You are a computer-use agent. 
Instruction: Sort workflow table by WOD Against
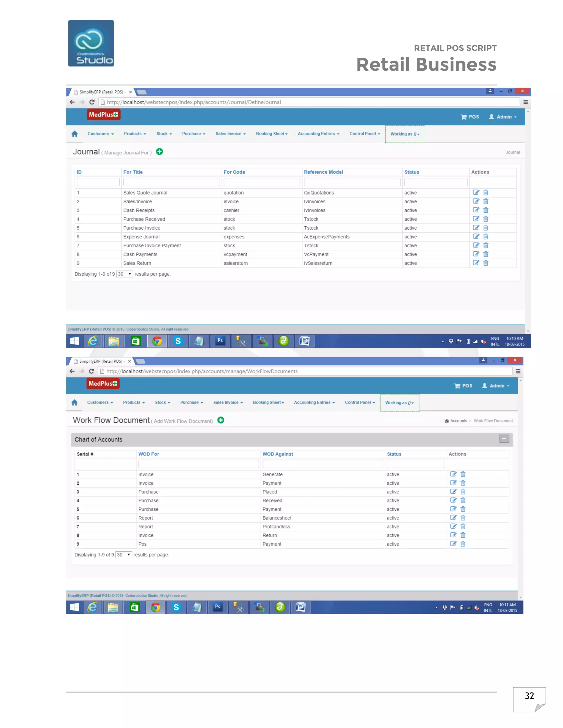coord(277,454)
